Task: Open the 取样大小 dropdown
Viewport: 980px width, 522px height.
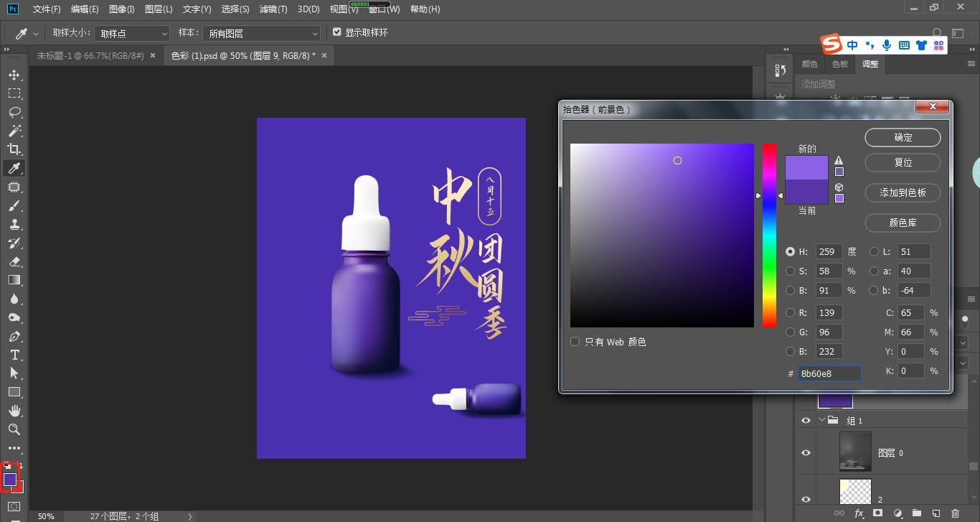Action: (132, 32)
